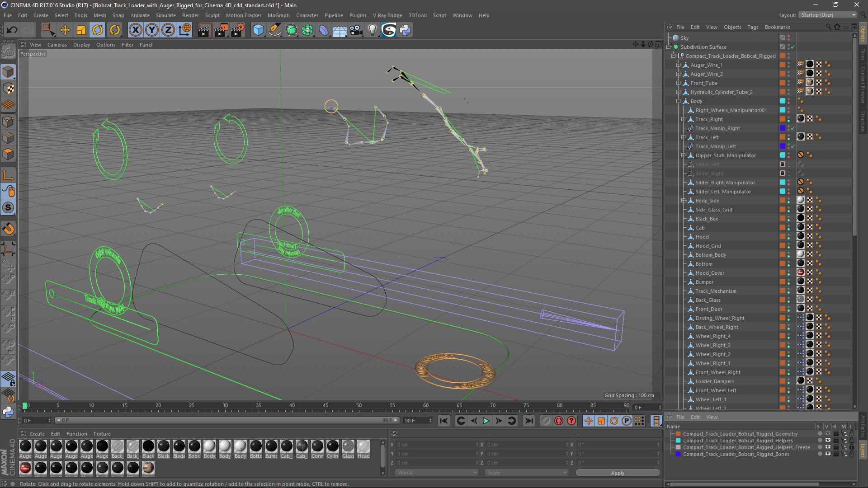The image size is (868, 488).
Task: Click the Python icon in toolbar
Action: (405, 30)
